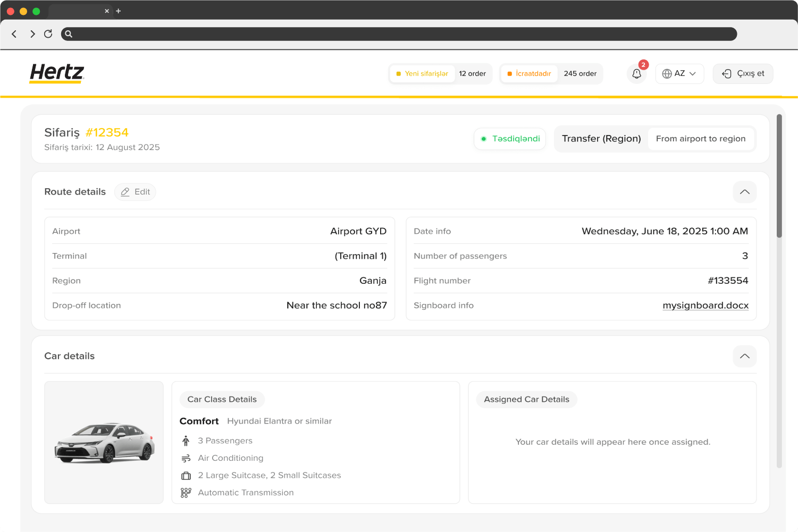The image size is (798, 532).
Task: Click the Hertz logo
Action: coord(56,73)
